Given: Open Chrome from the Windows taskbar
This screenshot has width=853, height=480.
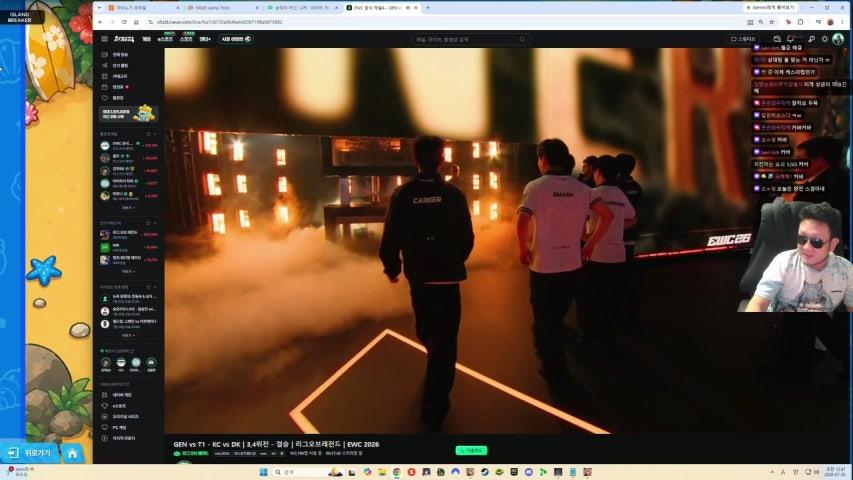Looking at the screenshot, I should pos(397,472).
